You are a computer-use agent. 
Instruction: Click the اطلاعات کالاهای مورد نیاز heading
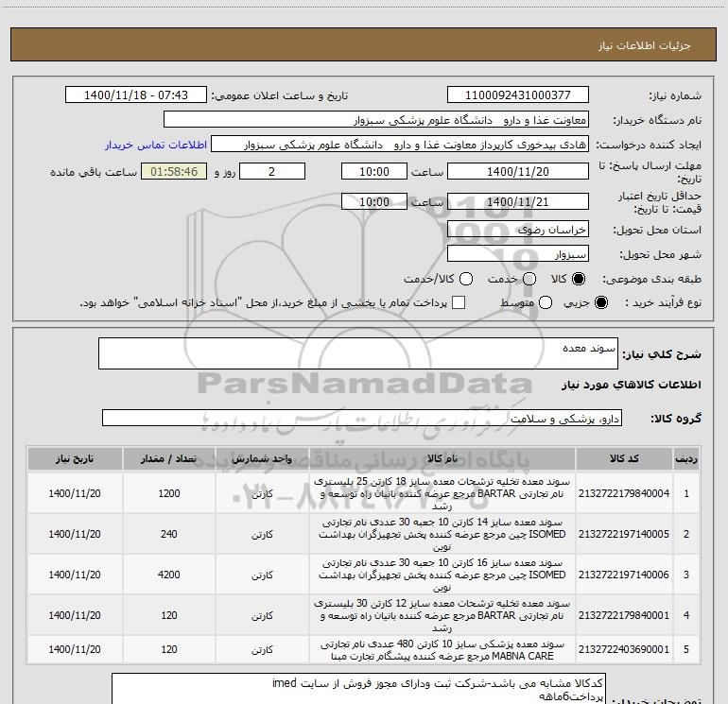click(x=631, y=385)
